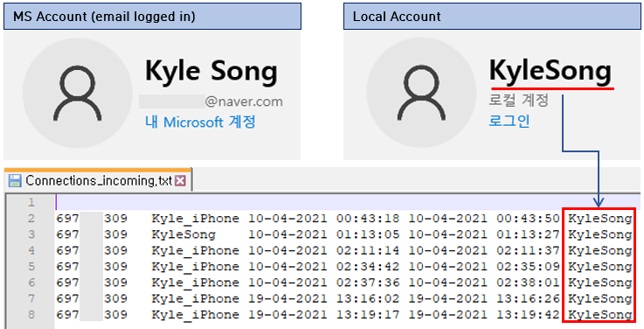This screenshot has height=329, width=644.
Task: Click the Local Account profile avatar
Action: click(421, 93)
